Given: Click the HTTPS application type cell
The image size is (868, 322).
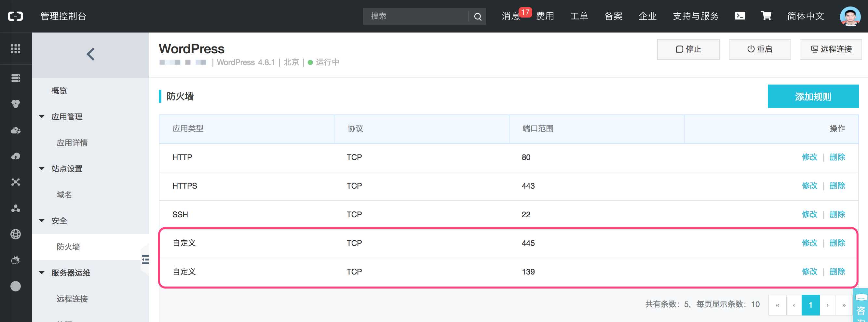Looking at the screenshot, I should point(185,186).
